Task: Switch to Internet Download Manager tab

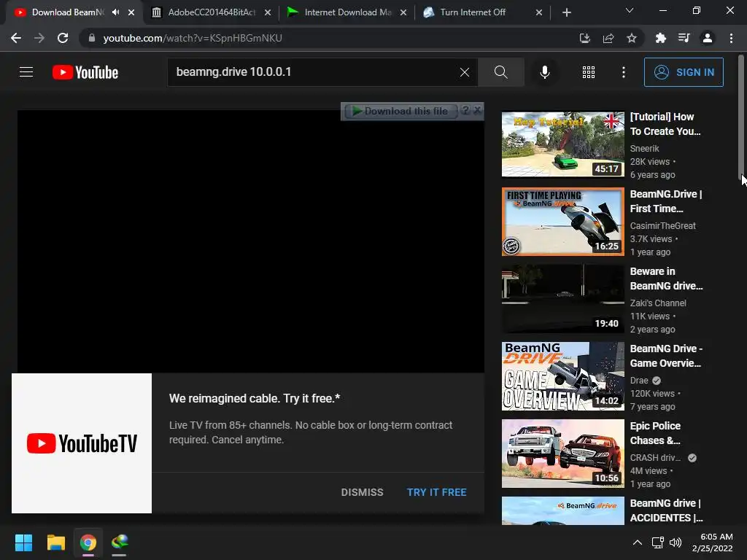Action: pyautogui.click(x=347, y=12)
